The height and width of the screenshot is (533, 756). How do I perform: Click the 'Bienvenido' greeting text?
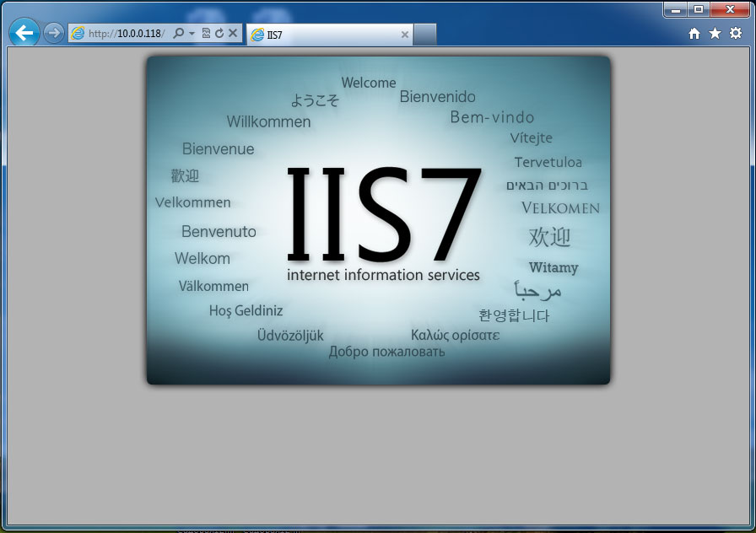(437, 97)
